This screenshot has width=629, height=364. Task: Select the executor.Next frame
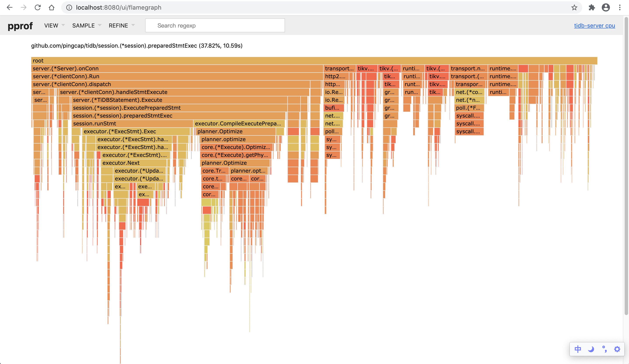tap(134, 163)
